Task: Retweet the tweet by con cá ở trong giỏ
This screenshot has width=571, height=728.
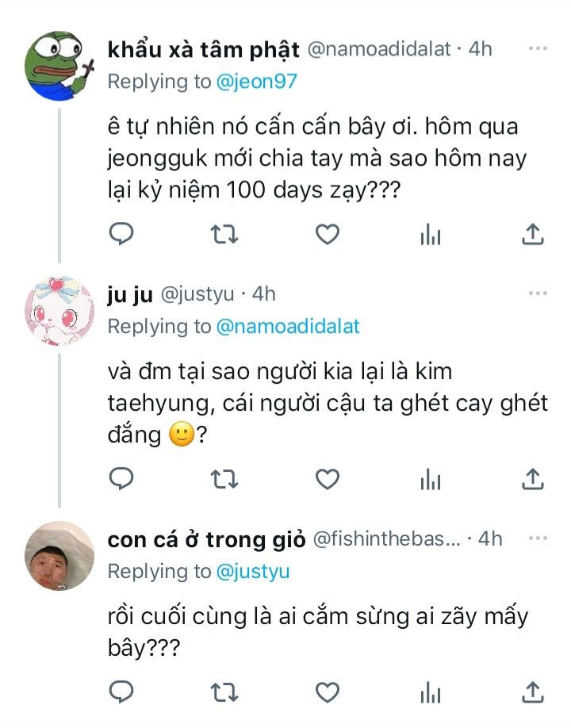Action: pos(225,692)
